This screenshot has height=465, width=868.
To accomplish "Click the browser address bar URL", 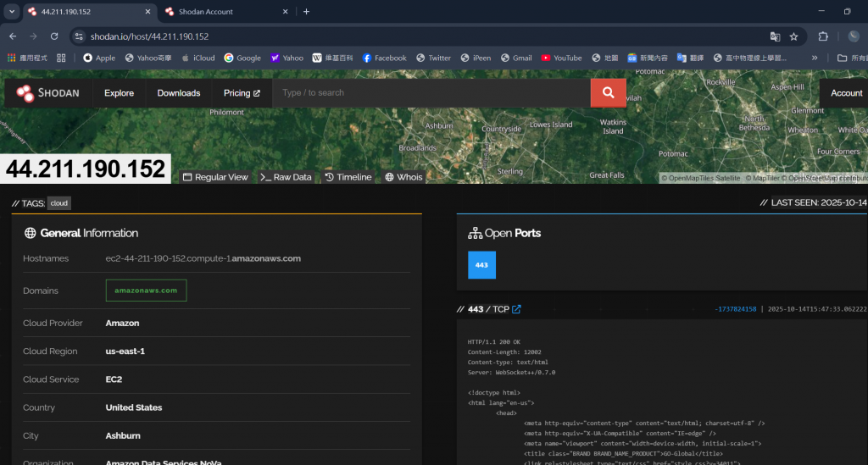I will 149,36.
